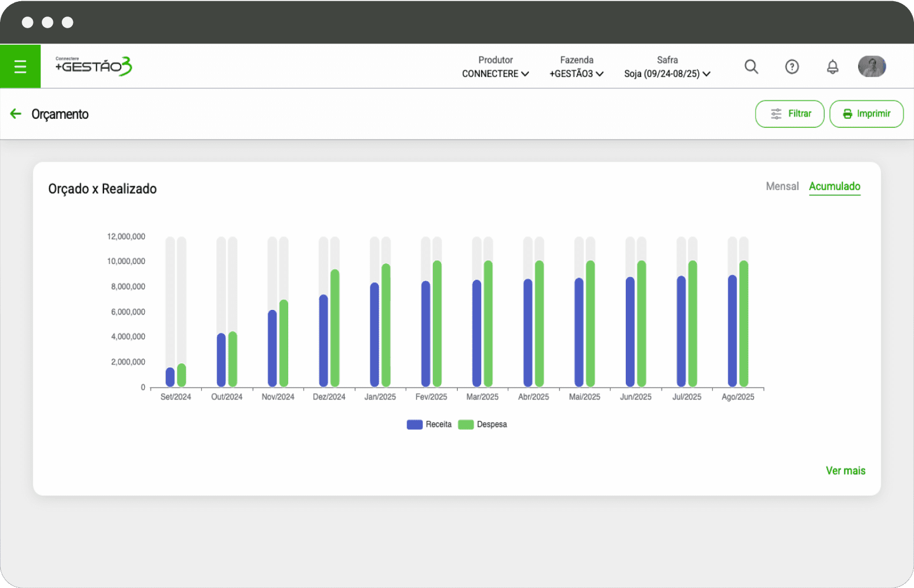Click the green Despesa bar for Ago/2025

click(743, 323)
